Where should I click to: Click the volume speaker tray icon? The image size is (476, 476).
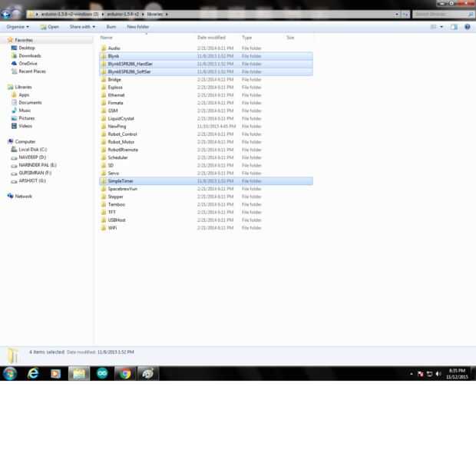(438, 374)
